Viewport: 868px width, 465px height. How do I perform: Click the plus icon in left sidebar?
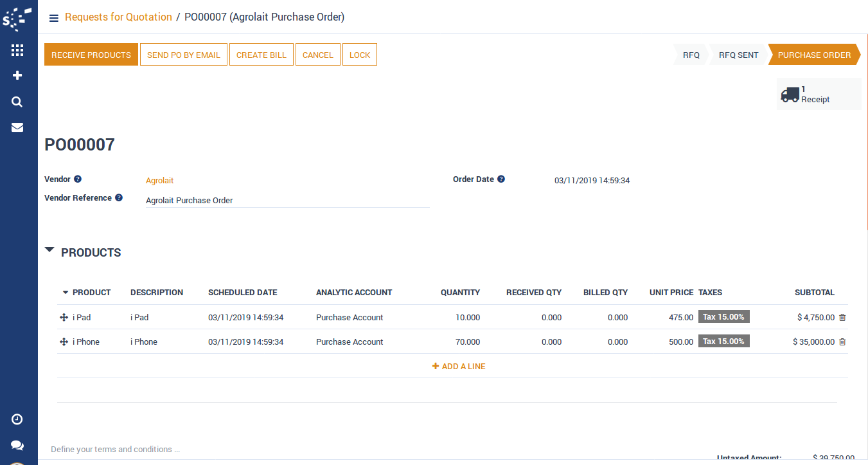tap(17, 75)
